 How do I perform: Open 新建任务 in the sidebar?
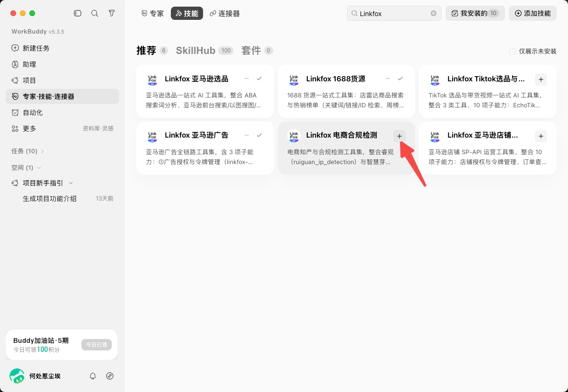[62, 48]
